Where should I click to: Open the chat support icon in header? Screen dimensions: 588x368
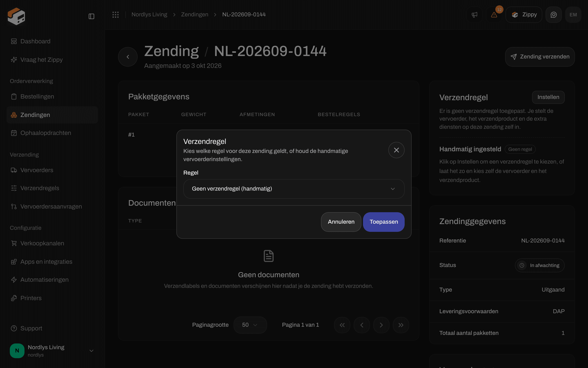pos(553,15)
